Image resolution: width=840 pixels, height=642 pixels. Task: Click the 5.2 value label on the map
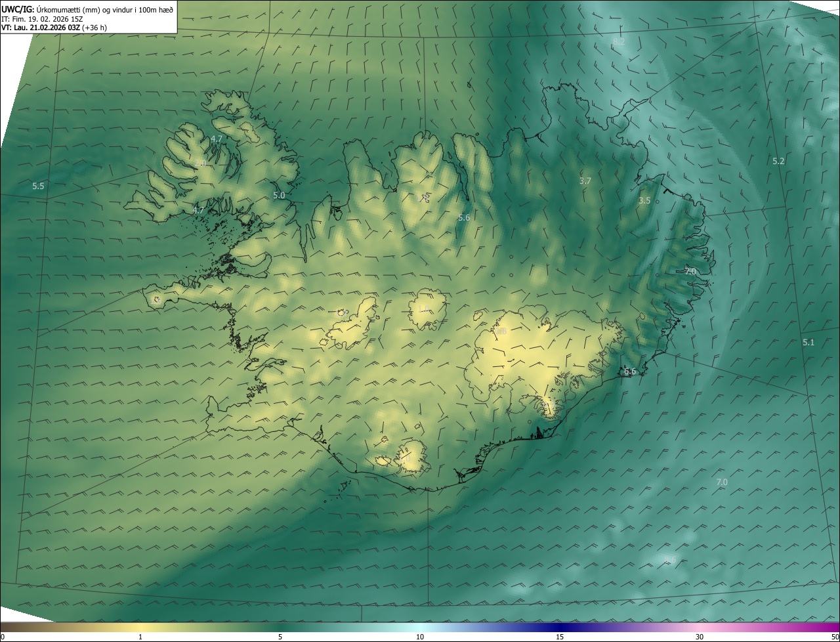[x=778, y=161]
